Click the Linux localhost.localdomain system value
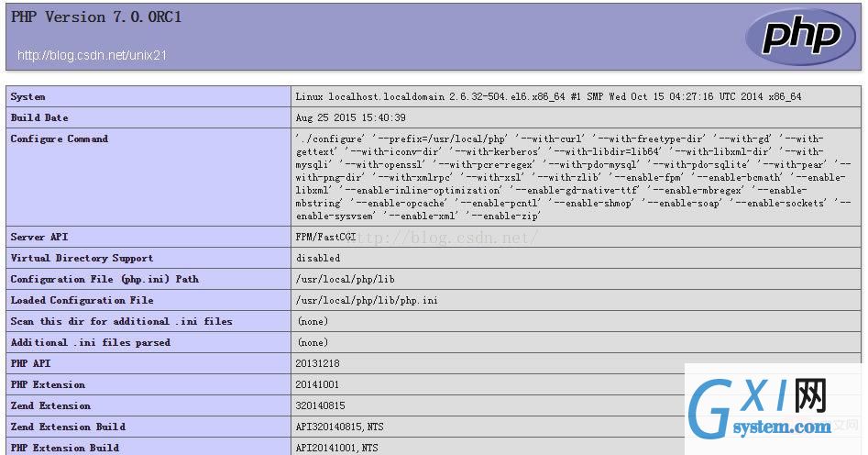Viewport: 868px width, 455px height. [x=548, y=96]
